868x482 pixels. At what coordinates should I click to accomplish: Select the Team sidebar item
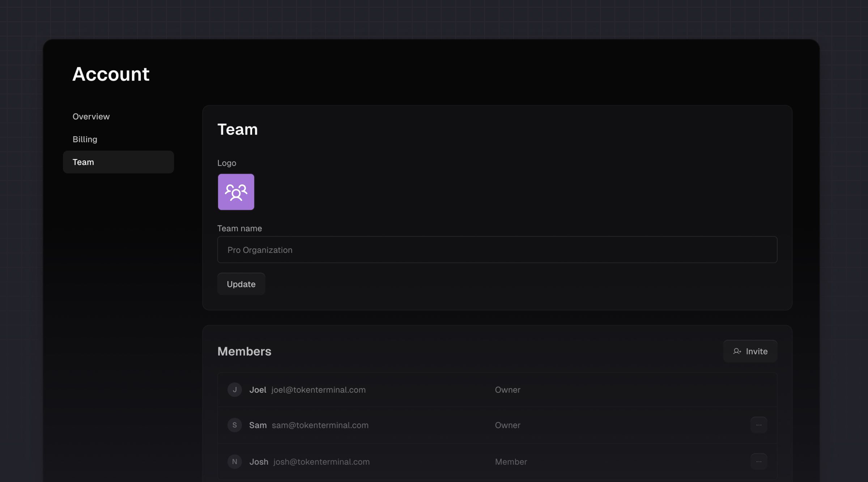pos(118,162)
